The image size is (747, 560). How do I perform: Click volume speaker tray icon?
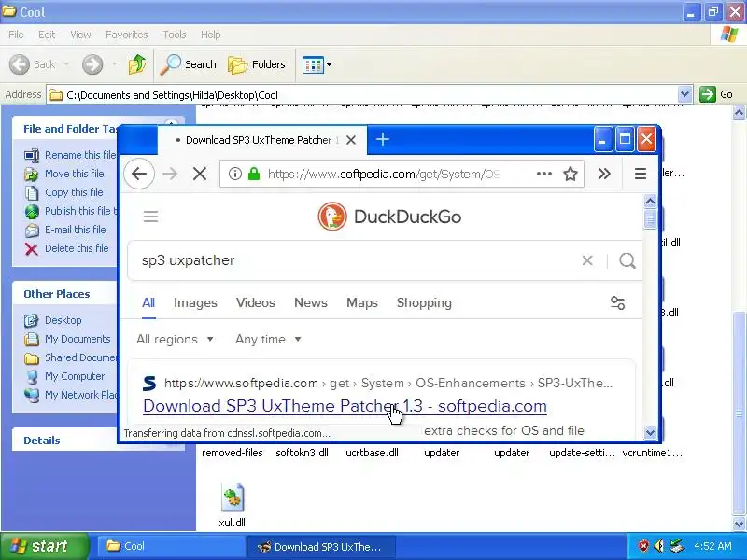[x=658, y=546]
